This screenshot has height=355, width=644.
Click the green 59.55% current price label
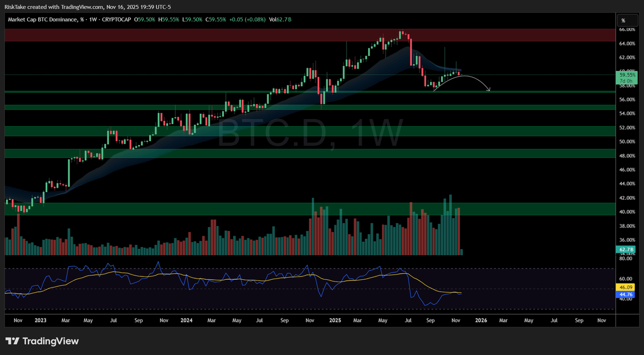pyautogui.click(x=628, y=76)
